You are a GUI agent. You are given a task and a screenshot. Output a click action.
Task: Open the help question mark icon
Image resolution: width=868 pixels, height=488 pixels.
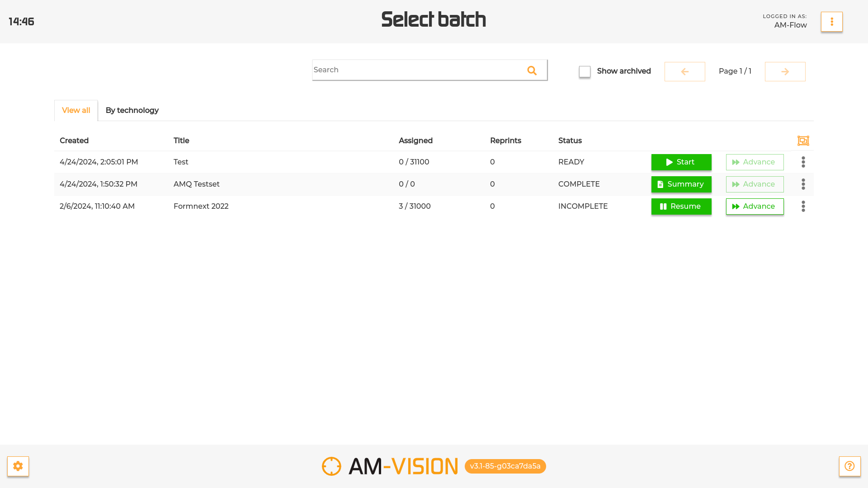849,466
